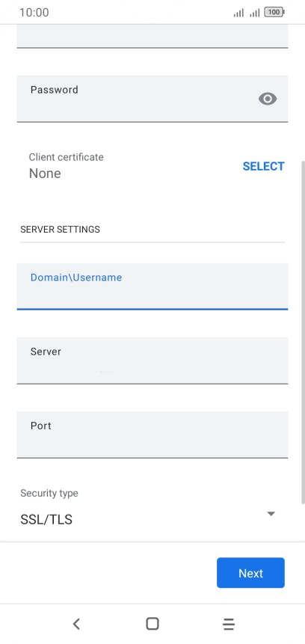Focus the Port input field

(x=152, y=435)
